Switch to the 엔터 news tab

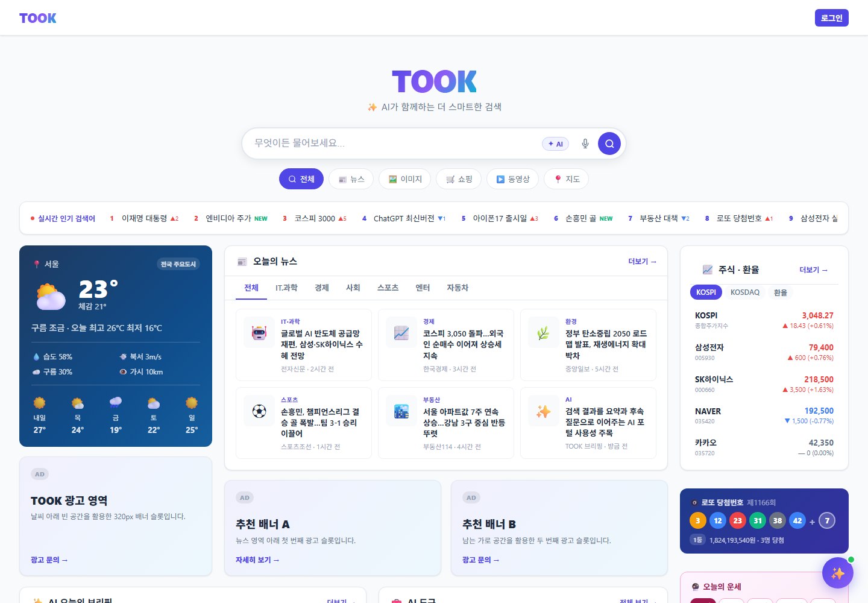pyautogui.click(x=423, y=288)
